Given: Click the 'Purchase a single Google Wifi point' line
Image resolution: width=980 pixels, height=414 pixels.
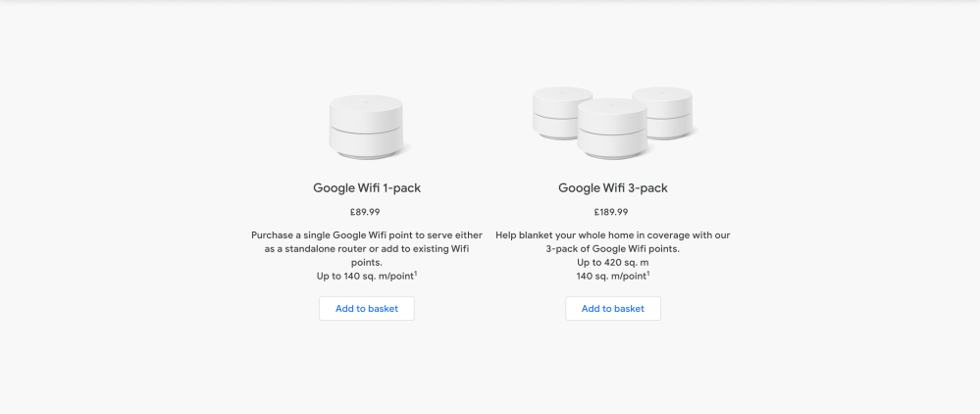Looking at the screenshot, I should coord(366,235).
